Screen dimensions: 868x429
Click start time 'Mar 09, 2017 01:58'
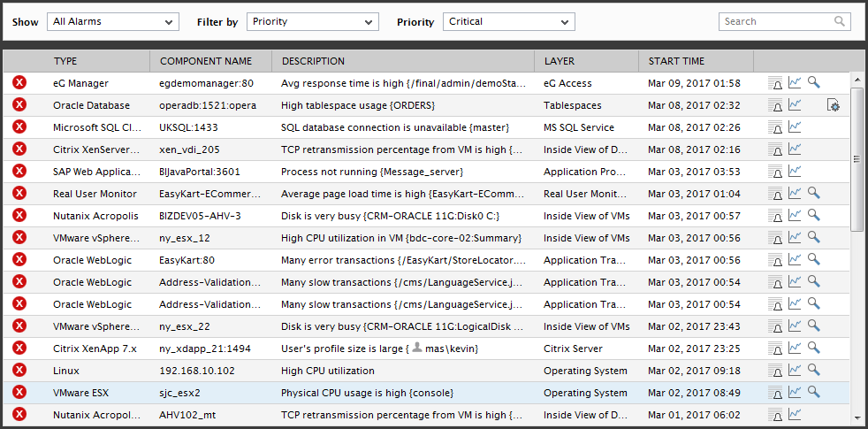[x=694, y=84]
